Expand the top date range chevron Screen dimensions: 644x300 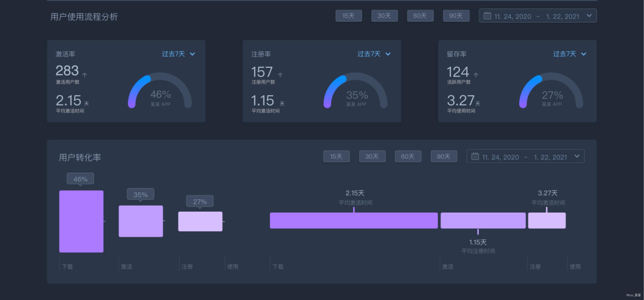tap(589, 16)
